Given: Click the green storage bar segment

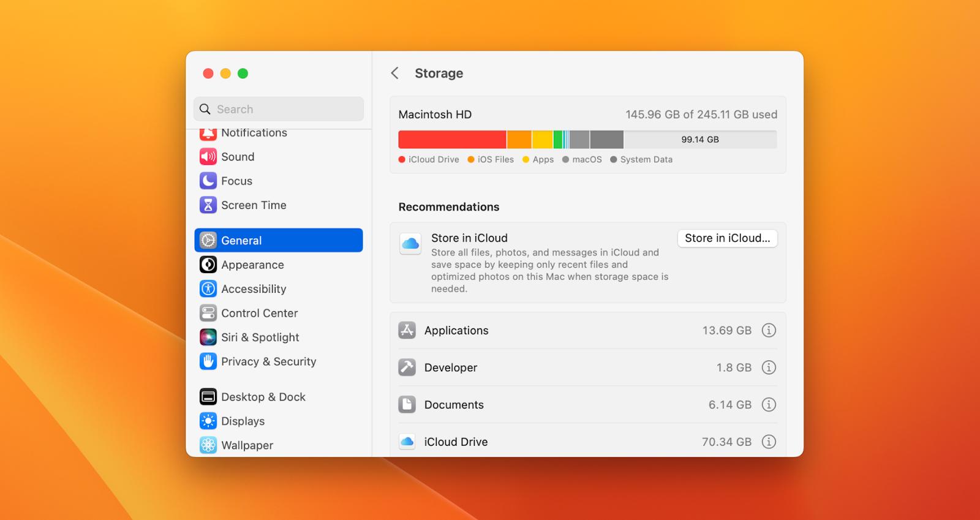Looking at the screenshot, I should tap(557, 140).
